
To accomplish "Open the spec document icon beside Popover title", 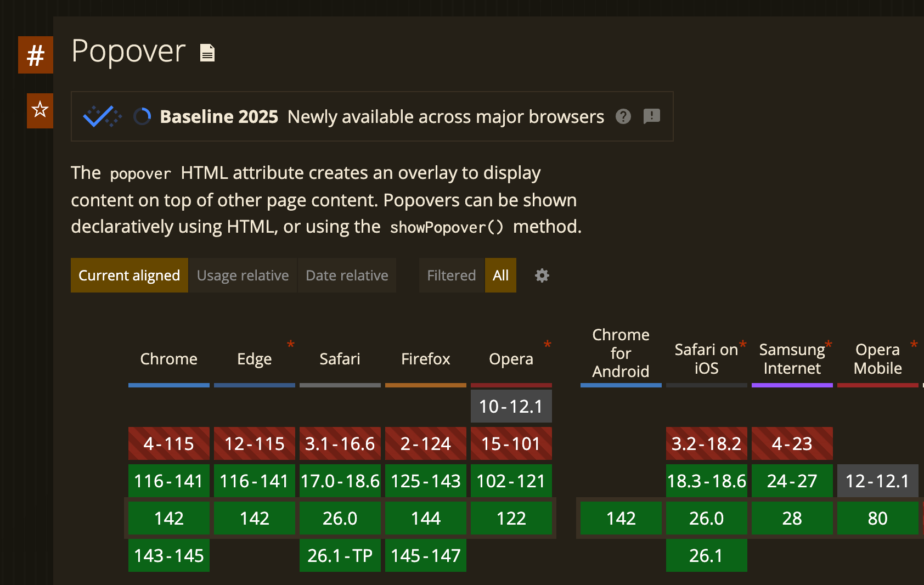I will coord(206,53).
